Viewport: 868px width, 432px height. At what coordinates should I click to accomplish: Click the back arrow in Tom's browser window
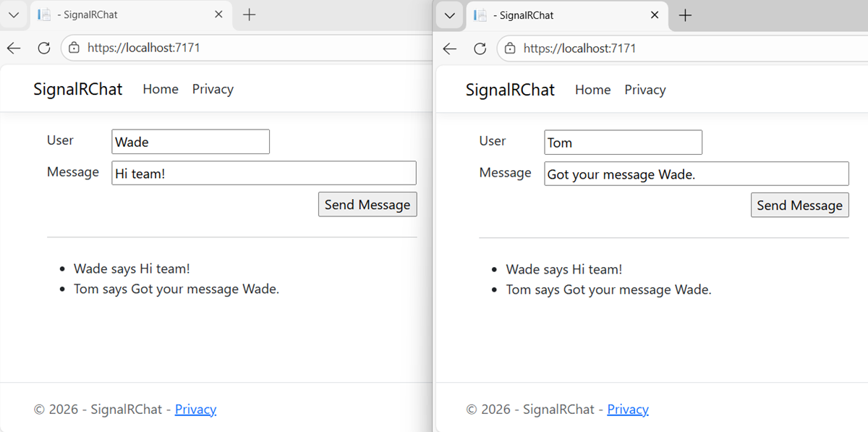(x=449, y=48)
